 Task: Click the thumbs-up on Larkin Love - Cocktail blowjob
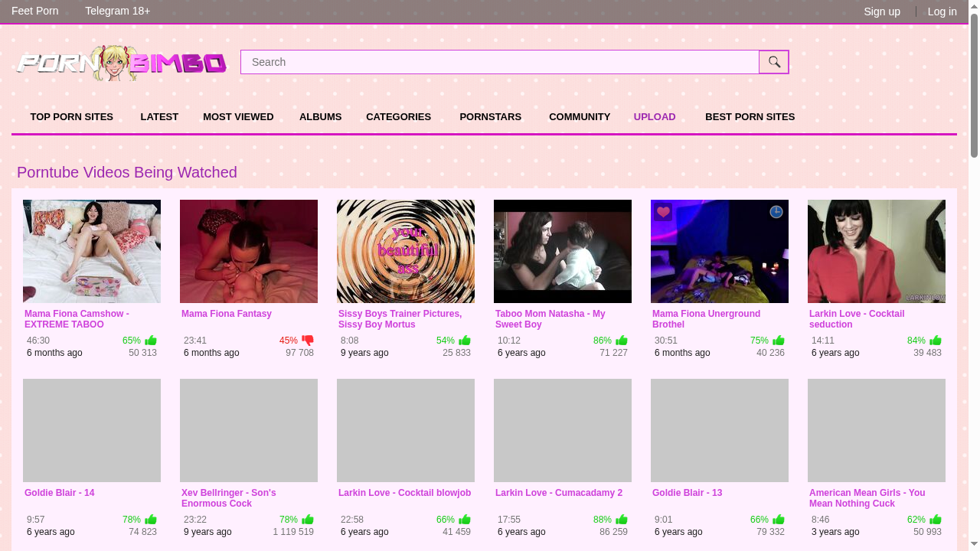[464, 519]
